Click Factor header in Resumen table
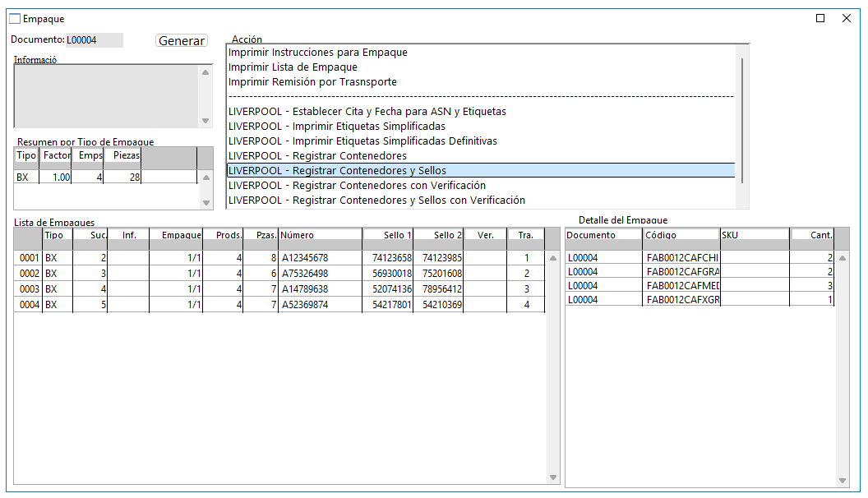Viewport: 868px width, 498px height. point(56,156)
